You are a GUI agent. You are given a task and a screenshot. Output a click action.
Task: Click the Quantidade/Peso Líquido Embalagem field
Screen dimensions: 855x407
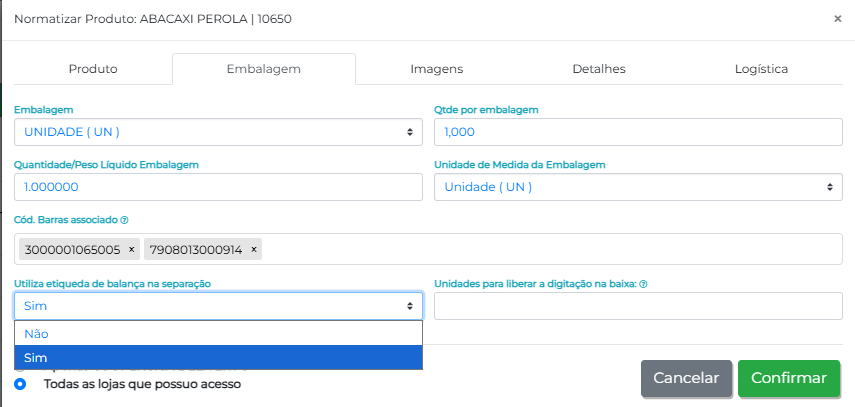218,187
